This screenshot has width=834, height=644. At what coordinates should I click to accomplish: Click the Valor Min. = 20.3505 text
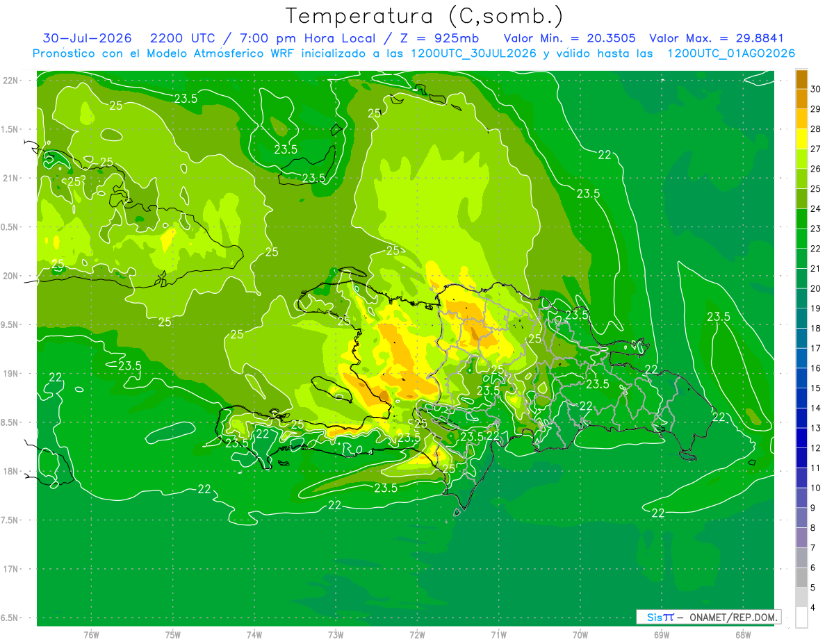pyautogui.click(x=571, y=38)
